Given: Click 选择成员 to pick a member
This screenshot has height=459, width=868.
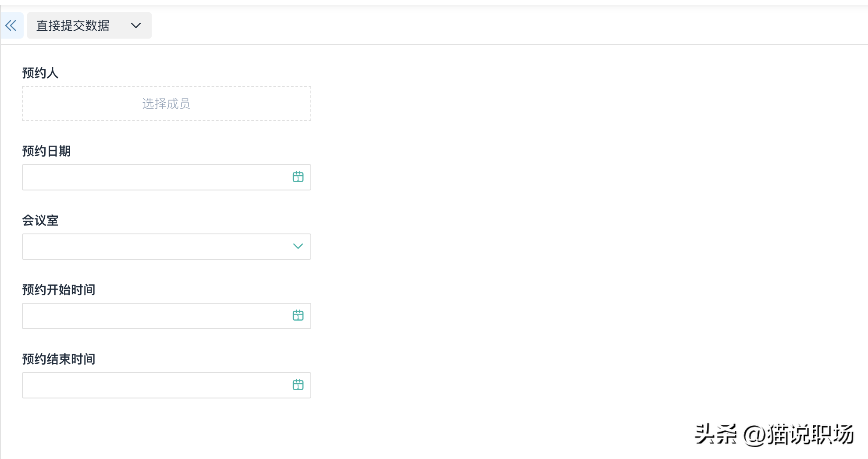Looking at the screenshot, I should [166, 104].
